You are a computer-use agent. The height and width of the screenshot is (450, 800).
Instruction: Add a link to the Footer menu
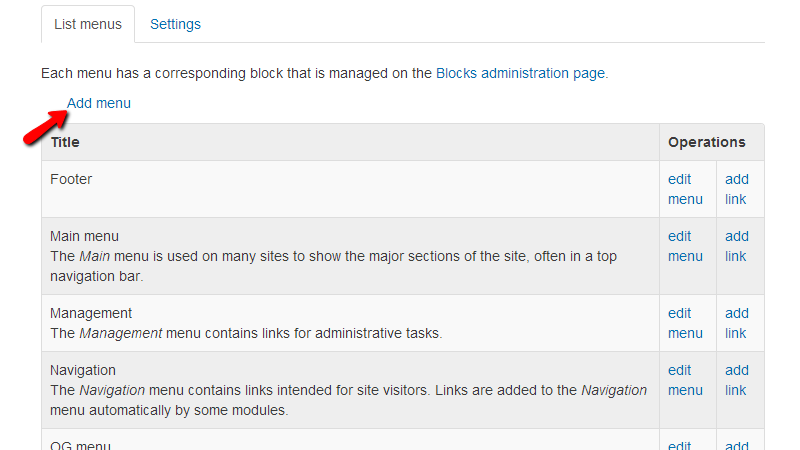736,189
